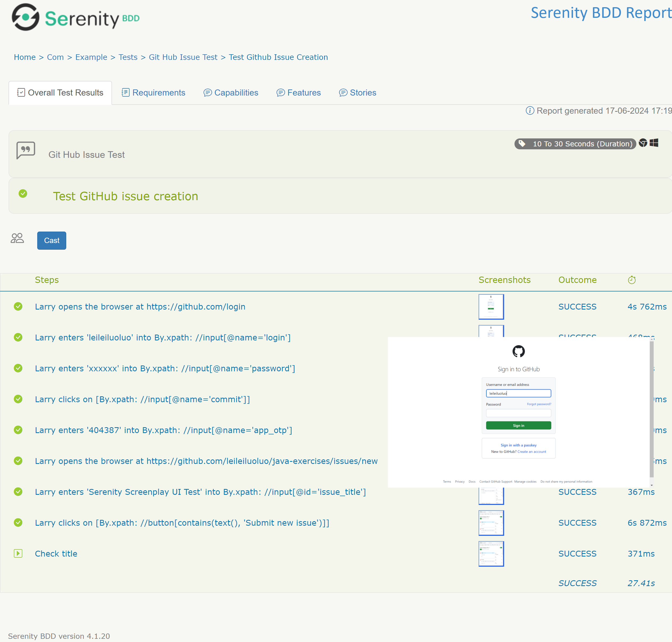
Task: Open the Example breadcrumb link
Action: coord(91,57)
